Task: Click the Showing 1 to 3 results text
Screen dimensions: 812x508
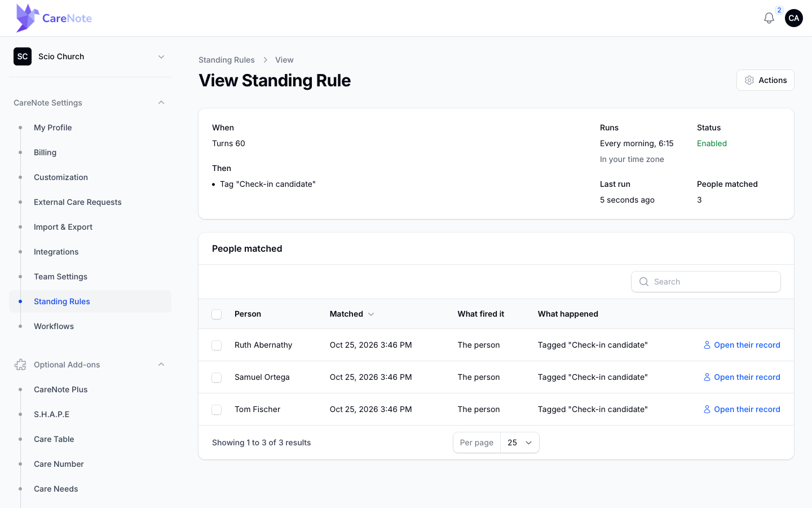Action: (x=262, y=443)
